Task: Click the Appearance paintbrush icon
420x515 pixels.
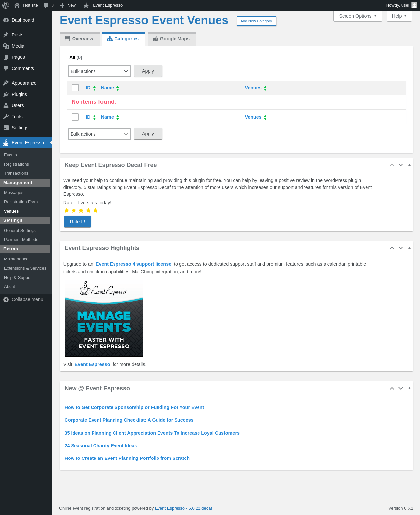Action: pyautogui.click(x=6, y=83)
